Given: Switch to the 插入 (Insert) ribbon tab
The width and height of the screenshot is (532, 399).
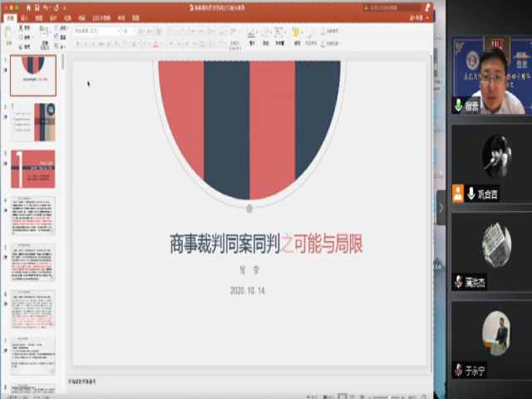Looking at the screenshot, I should (24, 17).
